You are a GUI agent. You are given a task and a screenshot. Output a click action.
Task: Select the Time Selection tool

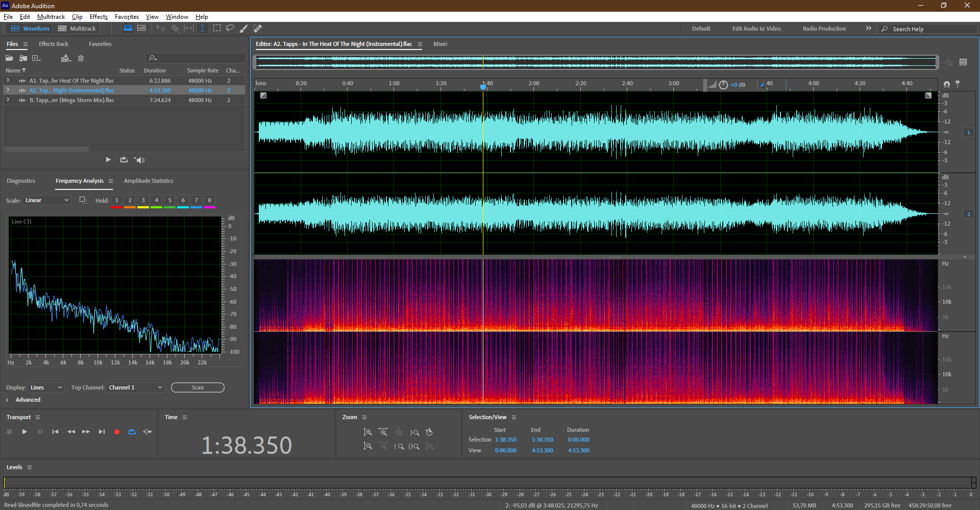[x=202, y=28]
